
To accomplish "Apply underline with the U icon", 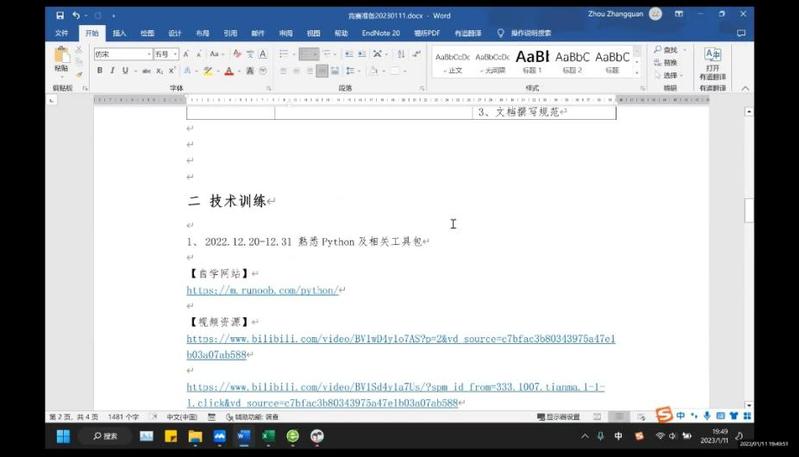I will click(x=125, y=71).
